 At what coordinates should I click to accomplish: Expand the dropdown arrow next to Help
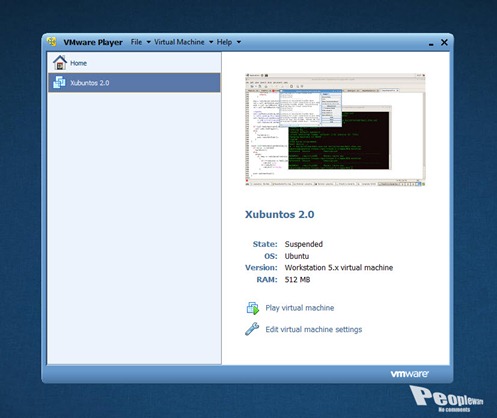tap(239, 42)
